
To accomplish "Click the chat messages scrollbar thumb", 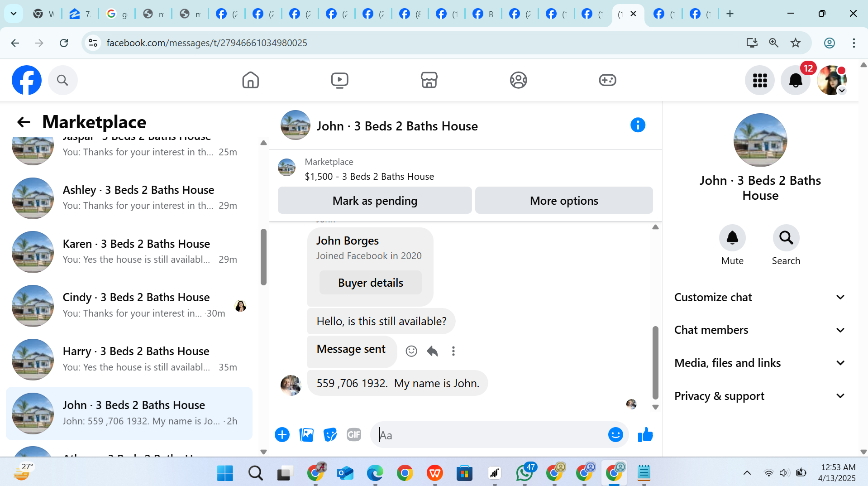I will [655, 362].
